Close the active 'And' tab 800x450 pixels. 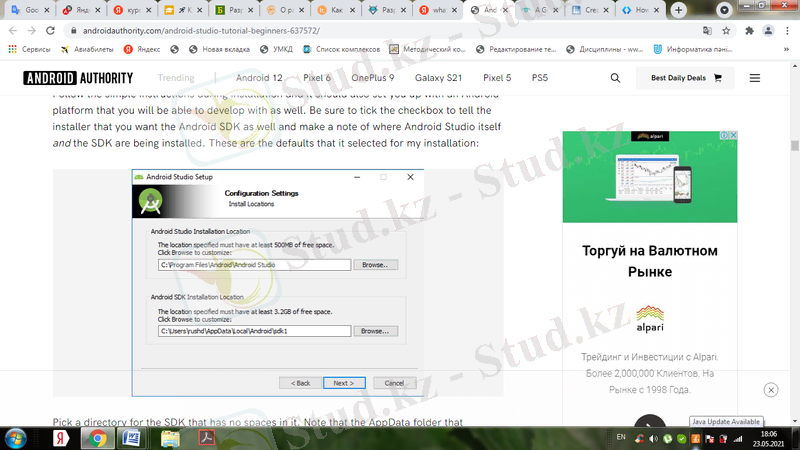[x=505, y=10]
